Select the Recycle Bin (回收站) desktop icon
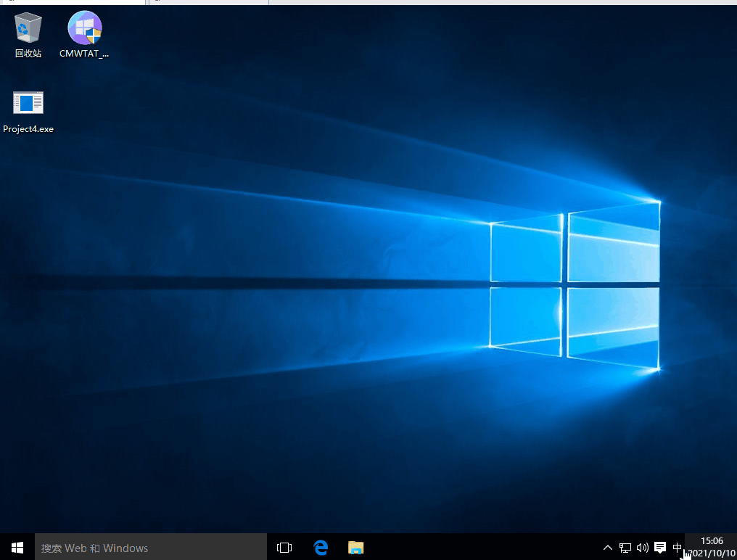 click(28, 36)
